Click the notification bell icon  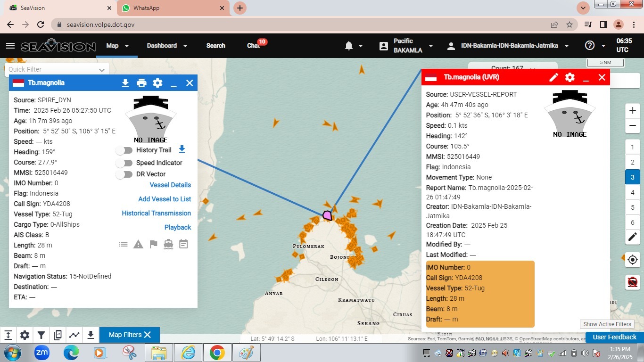pyautogui.click(x=349, y=46)
